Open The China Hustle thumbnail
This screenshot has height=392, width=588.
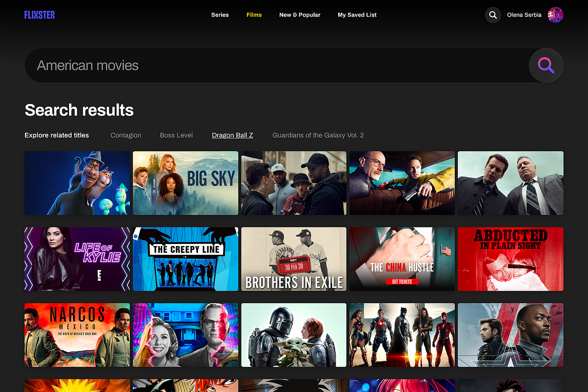point(402,259)
